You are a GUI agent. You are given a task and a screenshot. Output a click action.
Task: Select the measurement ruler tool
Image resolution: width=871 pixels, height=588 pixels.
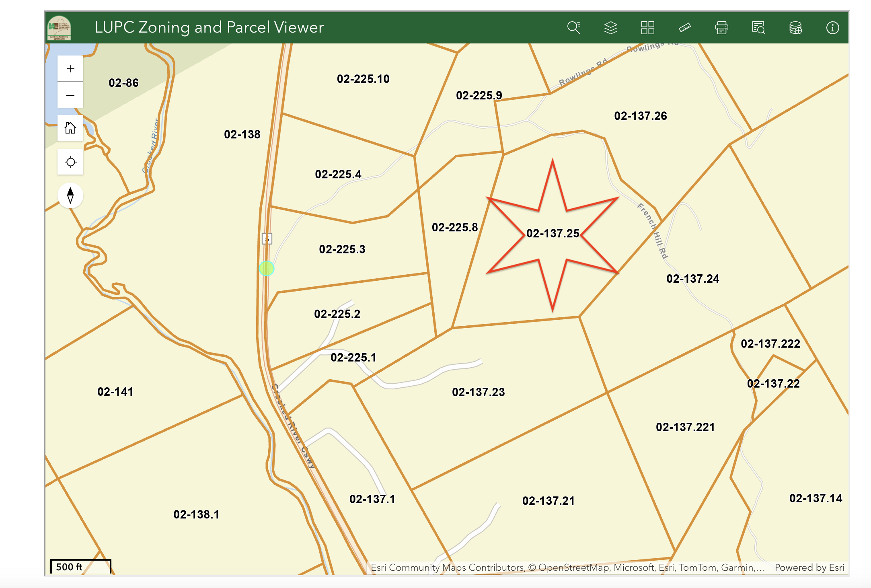click(x=684, y=28)
